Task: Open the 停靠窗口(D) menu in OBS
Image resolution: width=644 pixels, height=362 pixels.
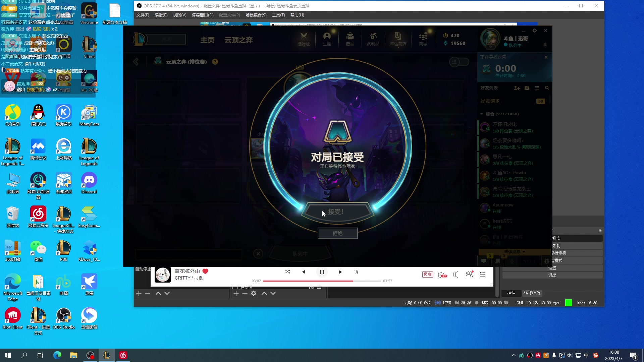Action: (203, 15)
